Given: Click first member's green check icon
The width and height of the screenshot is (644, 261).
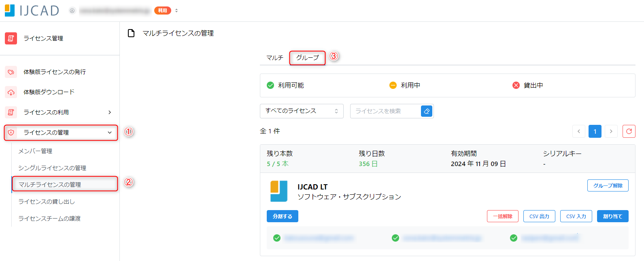Looking at the screenshot, I should [x=277, y=238].
